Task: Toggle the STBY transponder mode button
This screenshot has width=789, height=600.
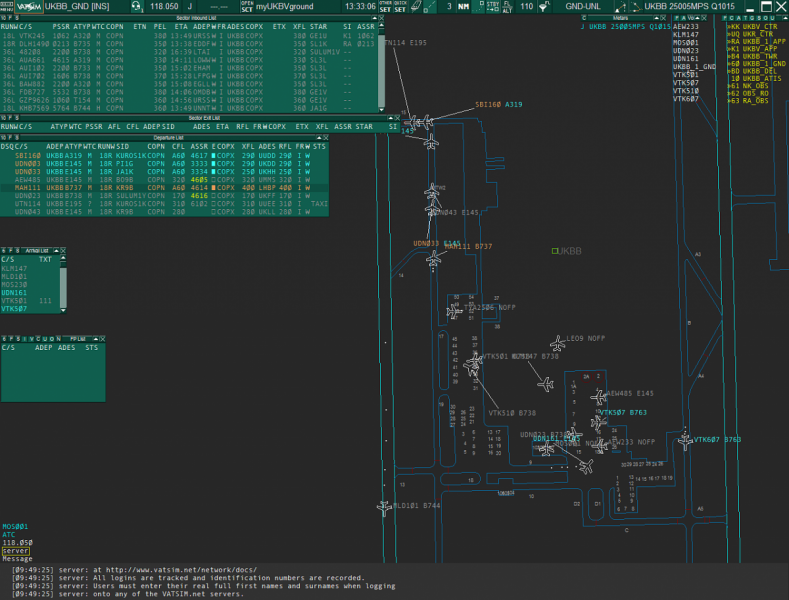Action: [493, 6]
